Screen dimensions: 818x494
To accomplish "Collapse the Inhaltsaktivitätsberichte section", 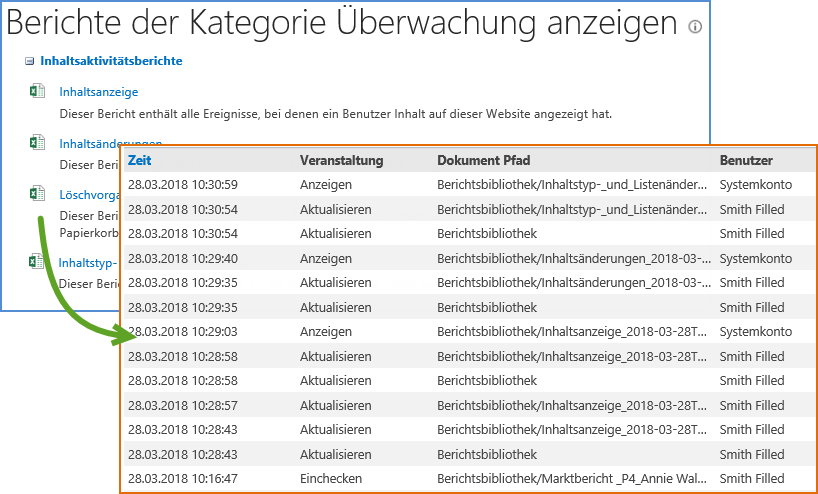I will 30,62.
